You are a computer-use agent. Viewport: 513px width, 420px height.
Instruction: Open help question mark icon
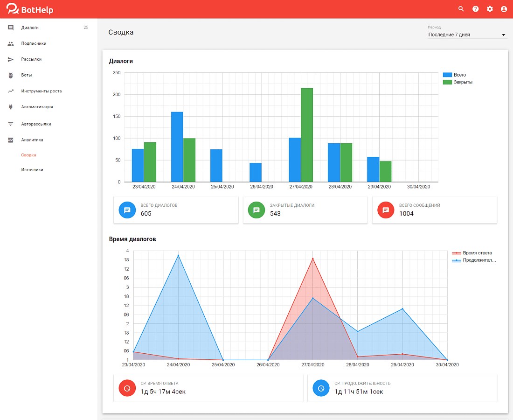475,9
